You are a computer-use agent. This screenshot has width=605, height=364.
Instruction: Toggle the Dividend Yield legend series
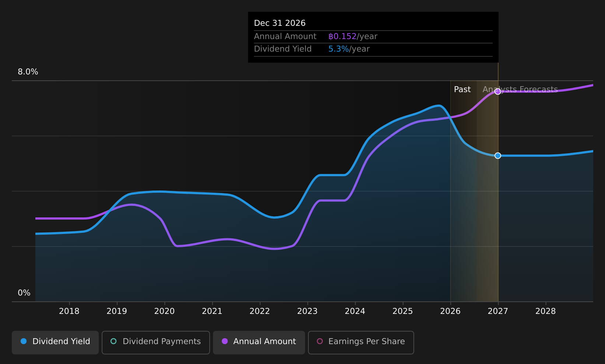(x=55, y=342)
